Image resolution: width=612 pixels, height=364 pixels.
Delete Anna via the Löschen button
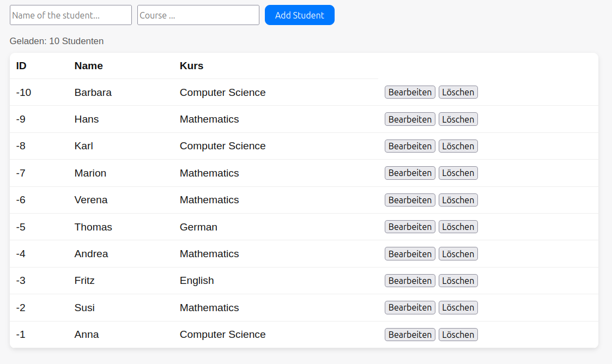pyautogui.click(x=458, y=335)
